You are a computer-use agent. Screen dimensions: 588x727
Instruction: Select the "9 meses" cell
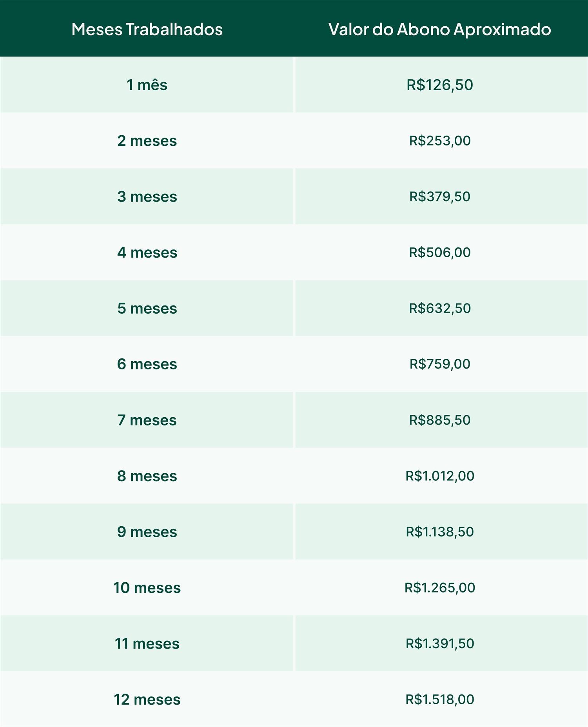(x=147, y=532)
